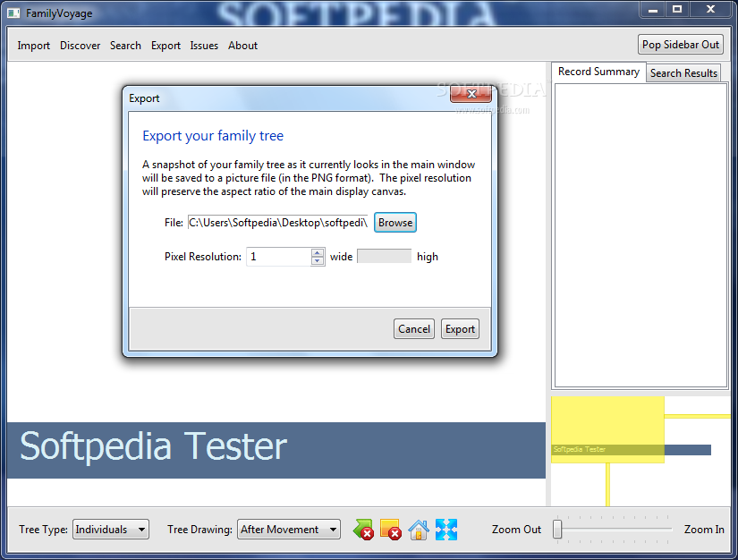Click the Zoom In label
Viewport: 738px width, 560px height.
[x=704, y=530]
